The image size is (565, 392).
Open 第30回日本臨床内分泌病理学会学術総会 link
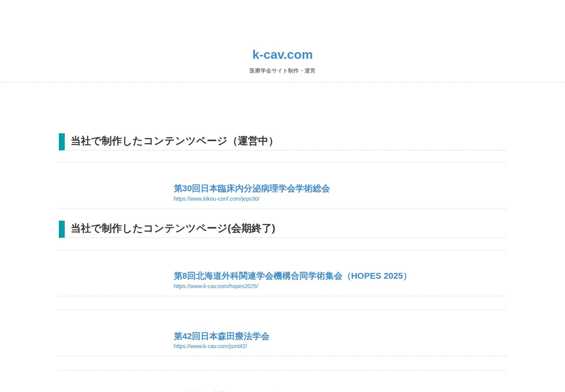(x=252, y=189)
